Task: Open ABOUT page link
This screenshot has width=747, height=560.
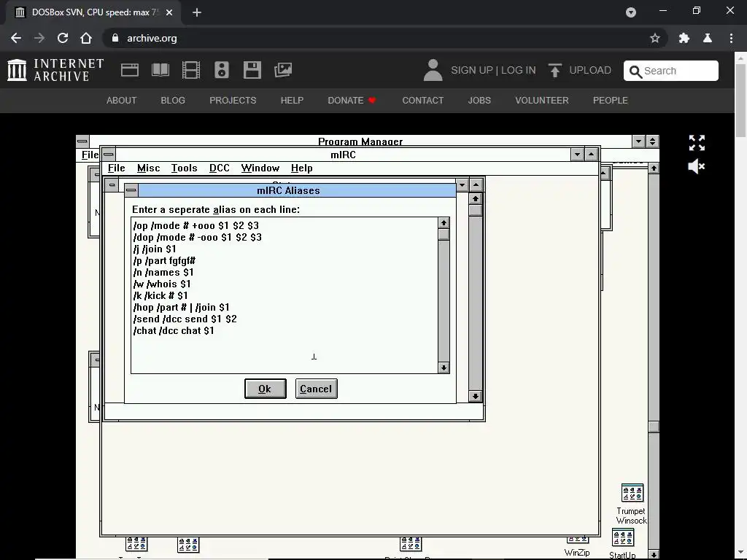Action: click(122, 101)
